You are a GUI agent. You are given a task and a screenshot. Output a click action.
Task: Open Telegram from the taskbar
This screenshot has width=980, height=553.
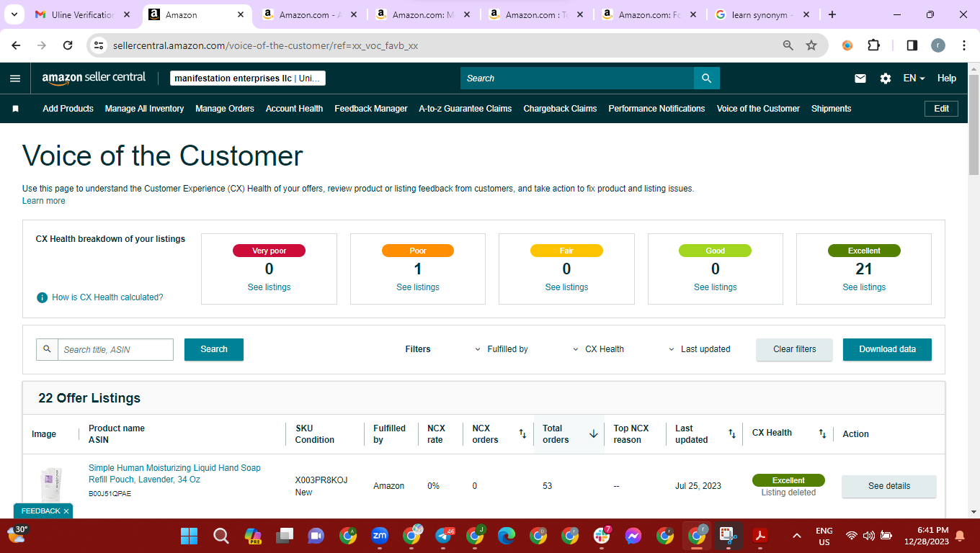pyautogui.click(x=444, y=536)
